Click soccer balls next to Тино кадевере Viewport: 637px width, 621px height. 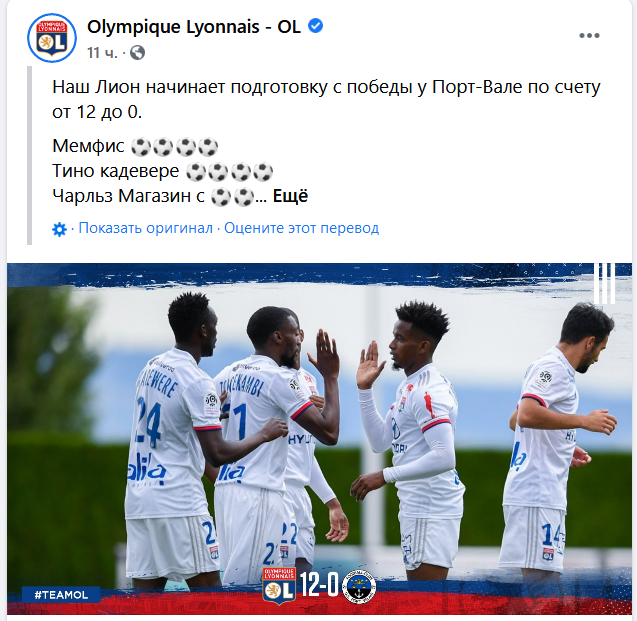230,171
